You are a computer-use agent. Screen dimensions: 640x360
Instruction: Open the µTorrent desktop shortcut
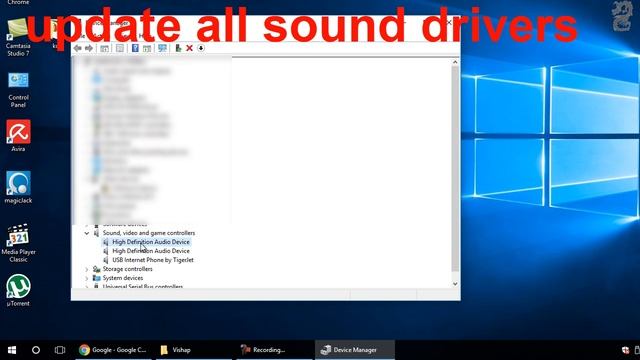point(18,290)
